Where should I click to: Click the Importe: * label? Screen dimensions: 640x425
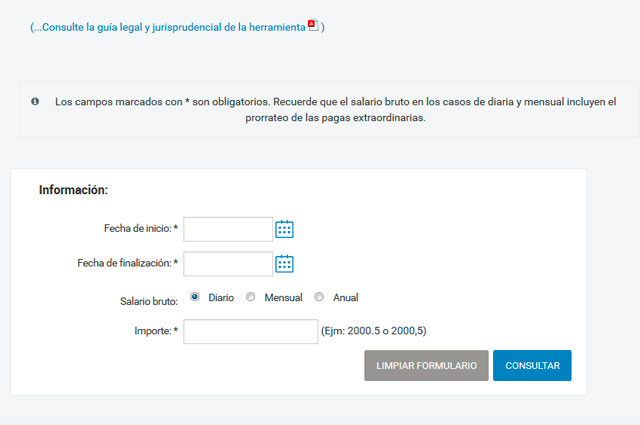point(156,331)
